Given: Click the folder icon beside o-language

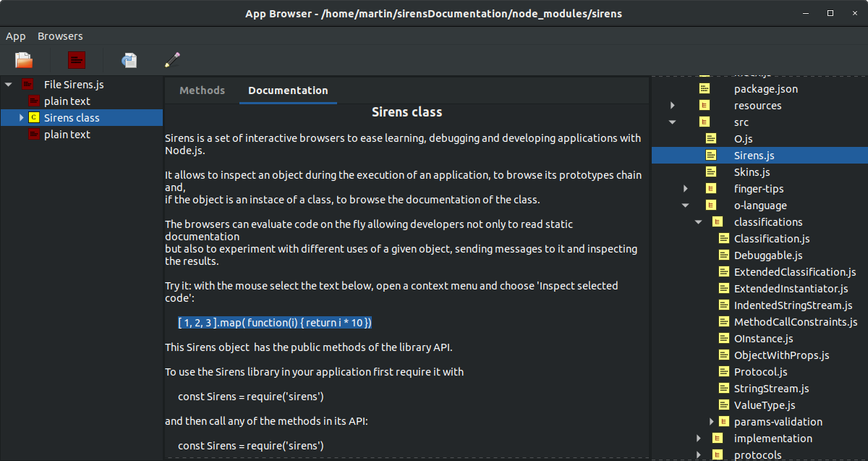Looking at the screenshot, I should 711,206.
